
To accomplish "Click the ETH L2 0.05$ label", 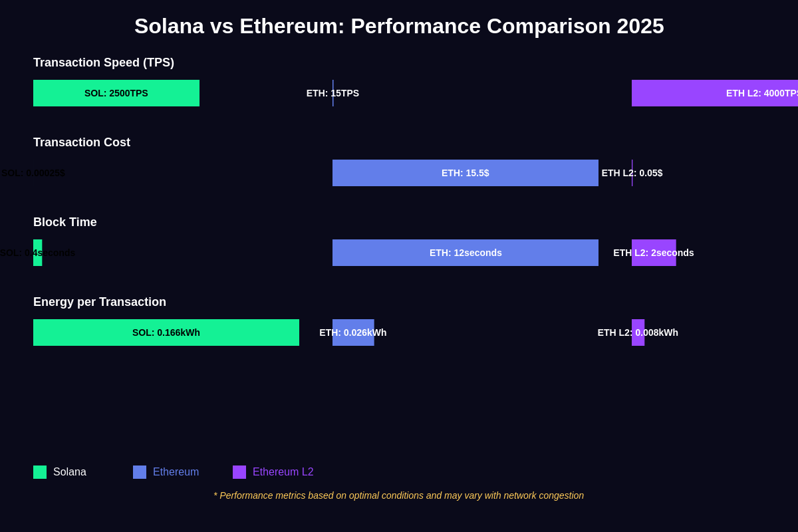I will pos(632,173).
